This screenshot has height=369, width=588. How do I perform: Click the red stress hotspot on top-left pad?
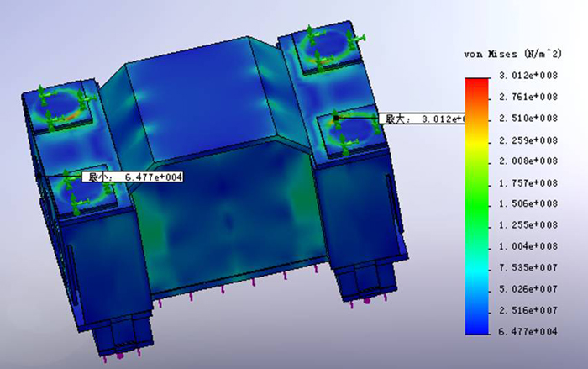[74, 109]
